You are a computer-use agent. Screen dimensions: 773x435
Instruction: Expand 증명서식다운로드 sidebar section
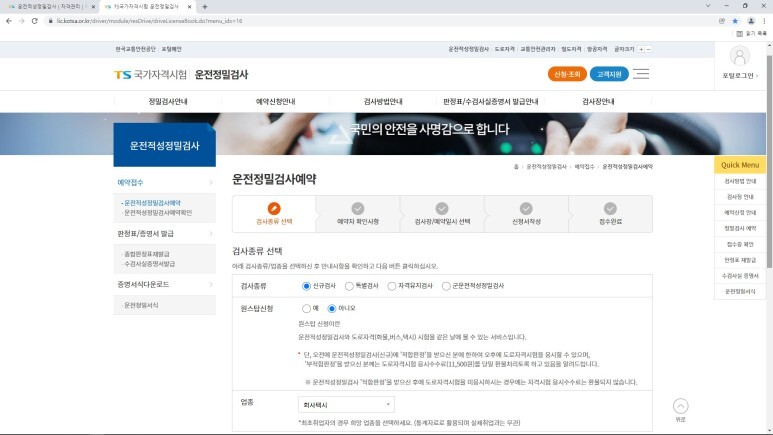[165, 285]
